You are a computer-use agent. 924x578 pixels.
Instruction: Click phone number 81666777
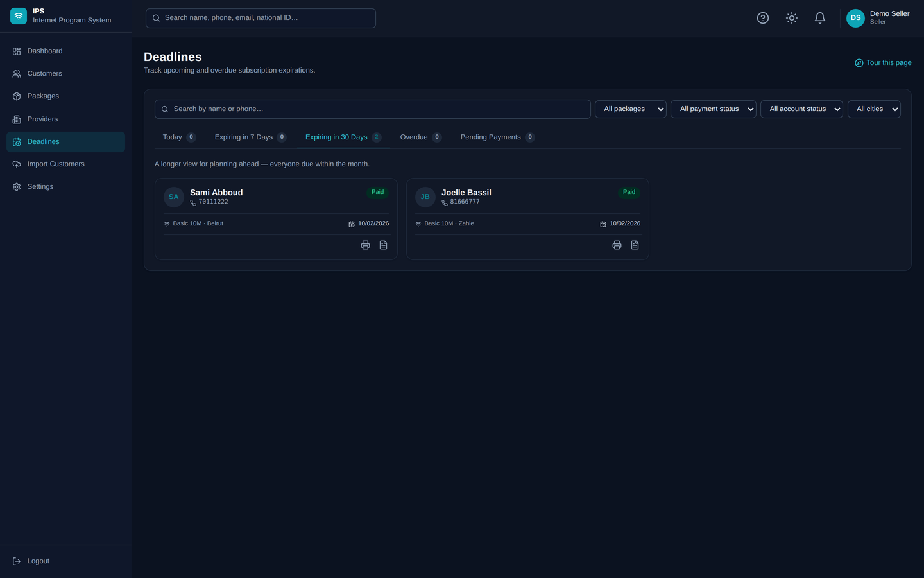click(x=465, y=202)
